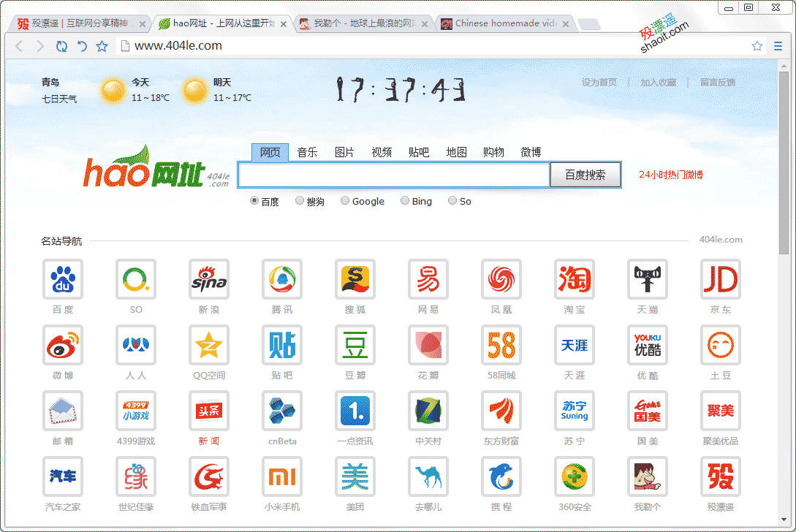Open the SO search site icon
The width and height of the screenshot is (796, 532).
tap(135, 278)
